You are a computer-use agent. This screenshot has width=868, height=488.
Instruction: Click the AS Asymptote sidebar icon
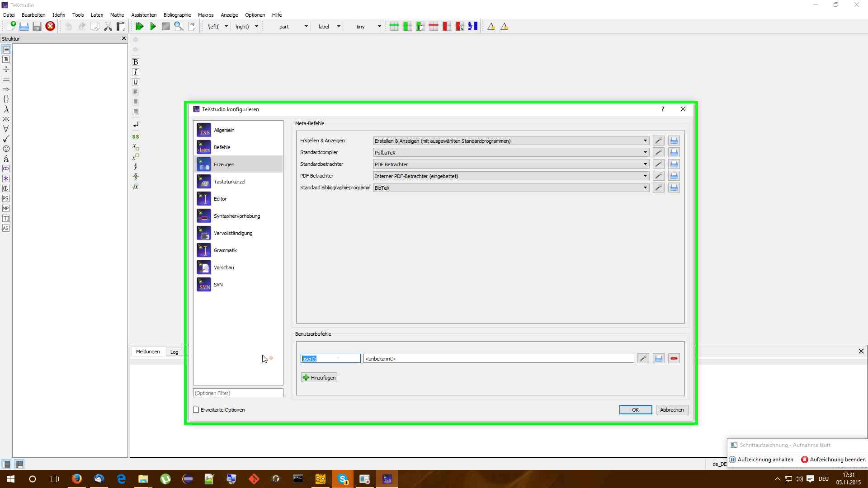[x=6, y=228]
